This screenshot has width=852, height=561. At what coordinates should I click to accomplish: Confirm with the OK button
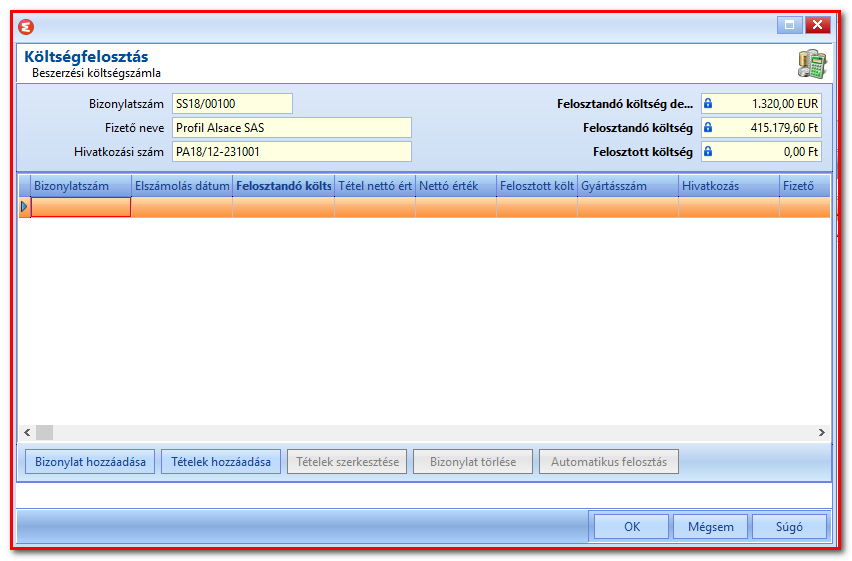631,527
